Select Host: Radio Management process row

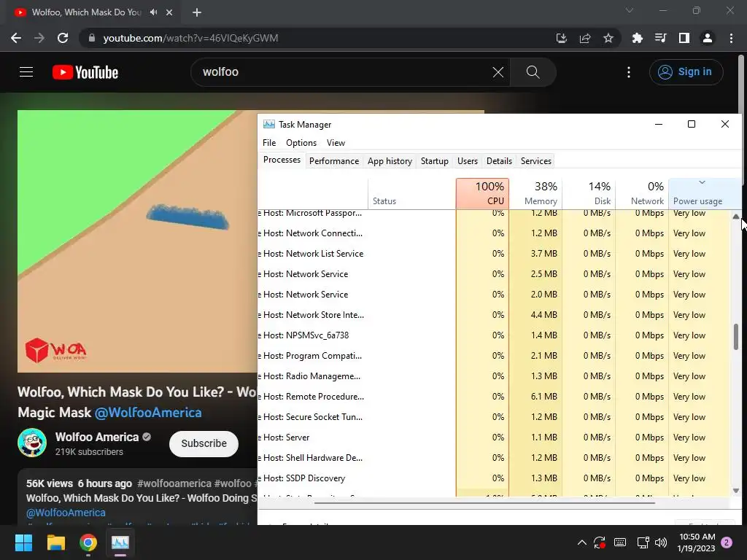tap(494, 376)
